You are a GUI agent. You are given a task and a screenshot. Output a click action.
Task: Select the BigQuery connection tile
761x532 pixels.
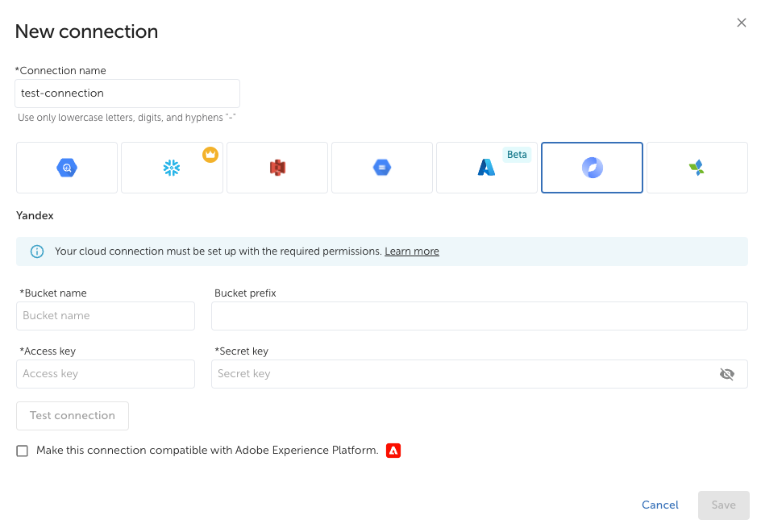coord(67,168)
